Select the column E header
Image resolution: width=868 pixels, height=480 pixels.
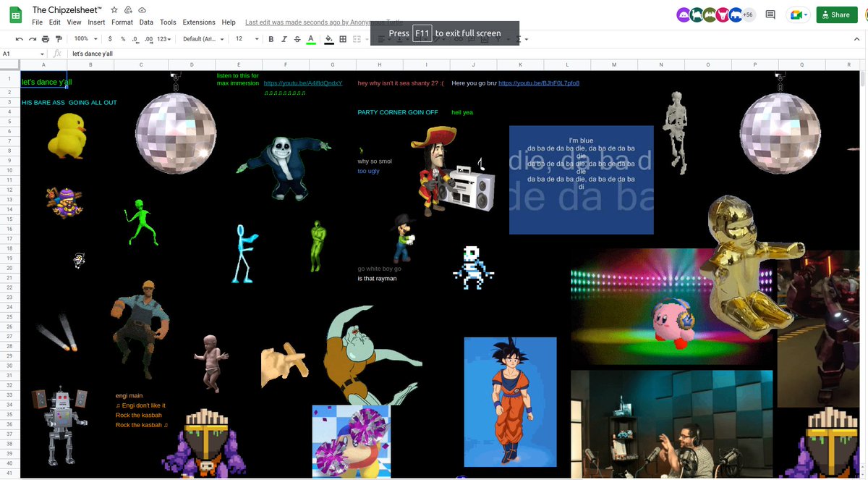(239, 65)
